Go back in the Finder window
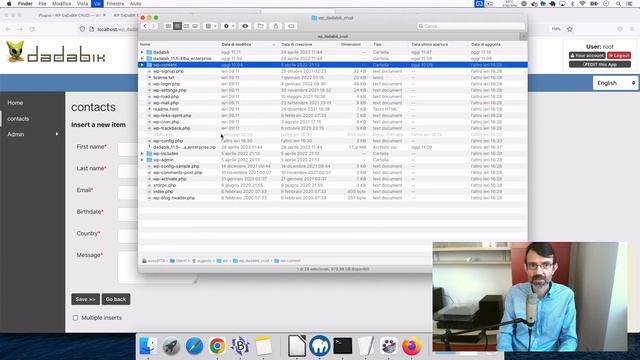640x360 pixels. pos(145,26)
